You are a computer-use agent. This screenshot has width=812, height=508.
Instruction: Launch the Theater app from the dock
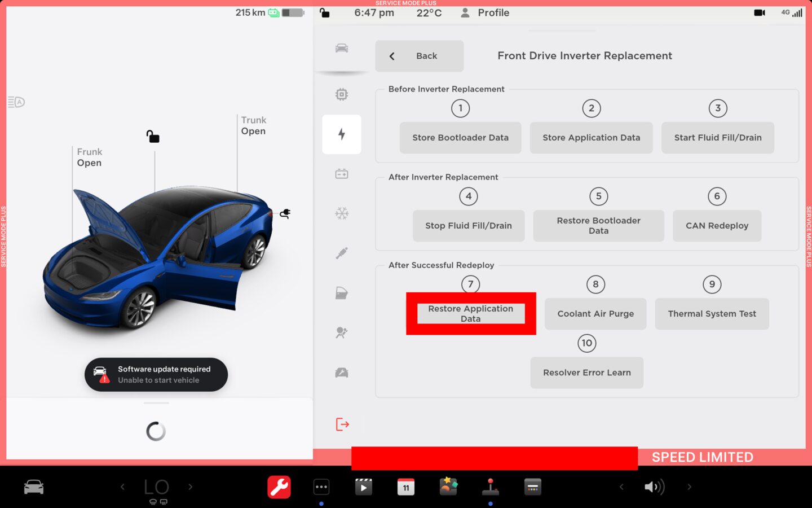coord(363,487)
